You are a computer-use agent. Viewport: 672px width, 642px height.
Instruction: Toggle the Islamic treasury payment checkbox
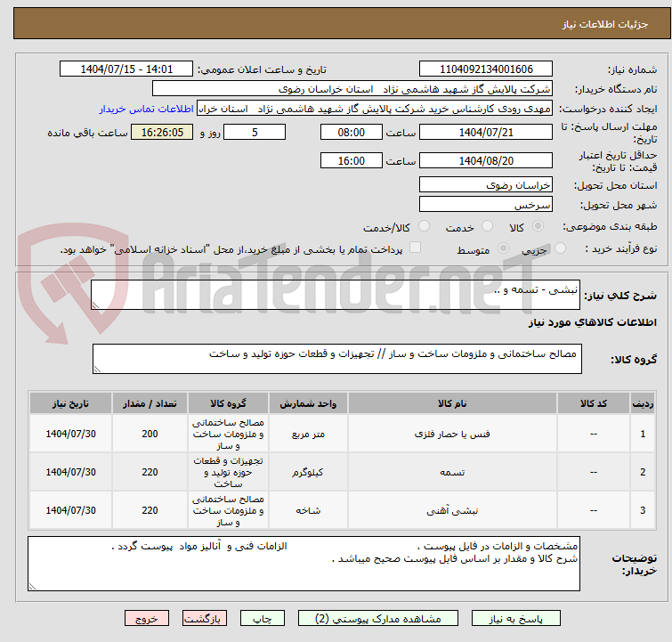coord(415,247)
